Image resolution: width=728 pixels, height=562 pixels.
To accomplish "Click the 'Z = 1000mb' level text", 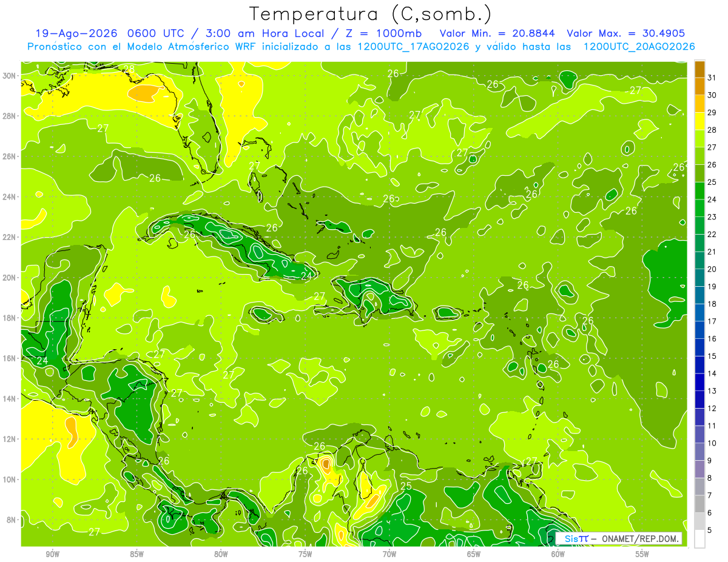I will tap(383, 33).
